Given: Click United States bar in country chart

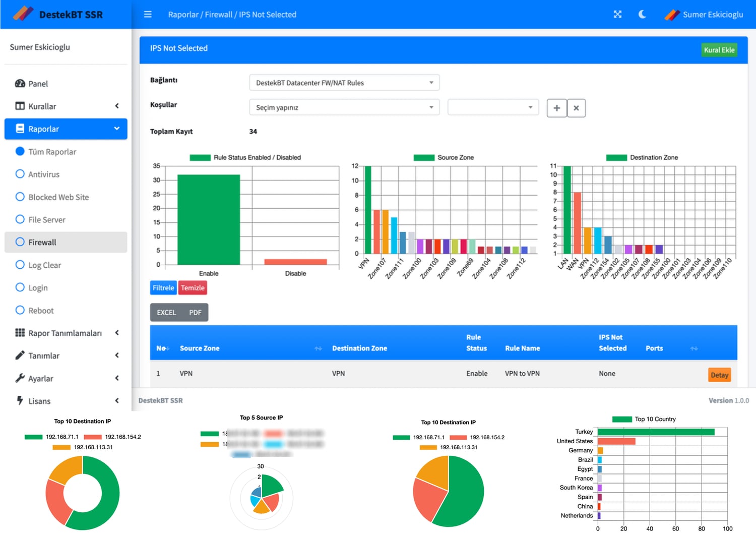Looking at the screenshot, I should pos(616,441).
